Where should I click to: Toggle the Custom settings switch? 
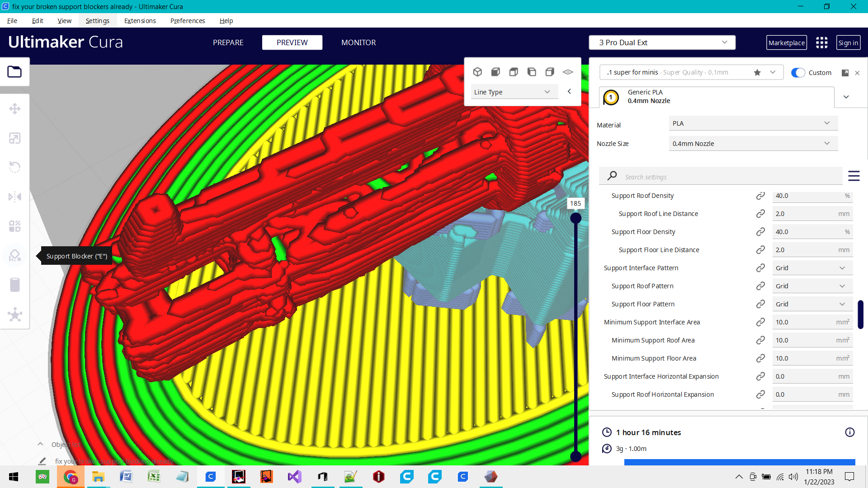[x=798, y=73]
